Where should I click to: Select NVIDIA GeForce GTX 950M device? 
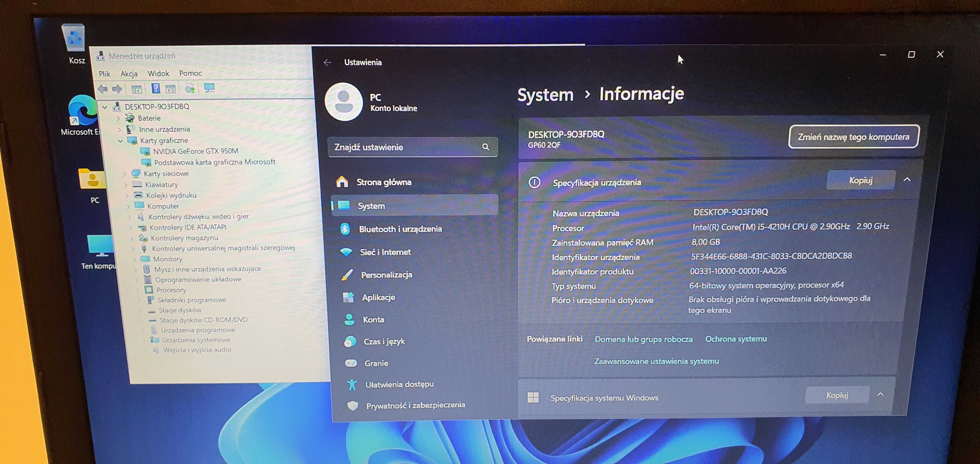tap(196, 151)
